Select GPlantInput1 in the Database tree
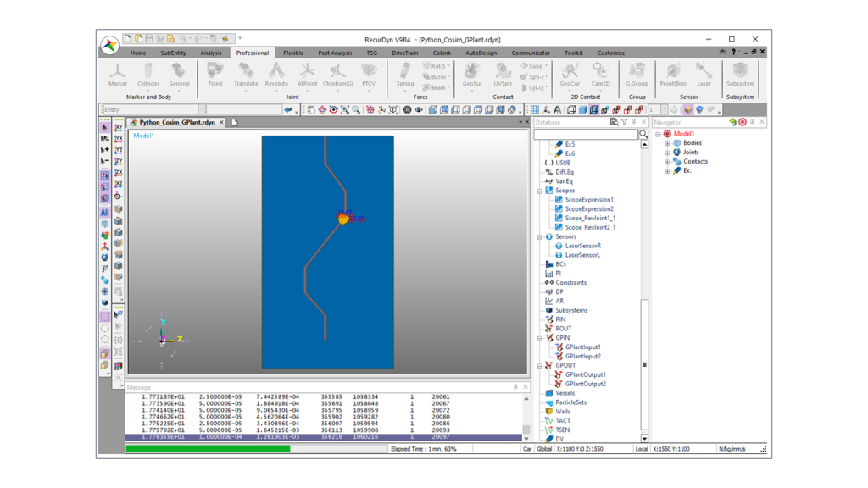868x488 pixels. [x=582, y=347]
